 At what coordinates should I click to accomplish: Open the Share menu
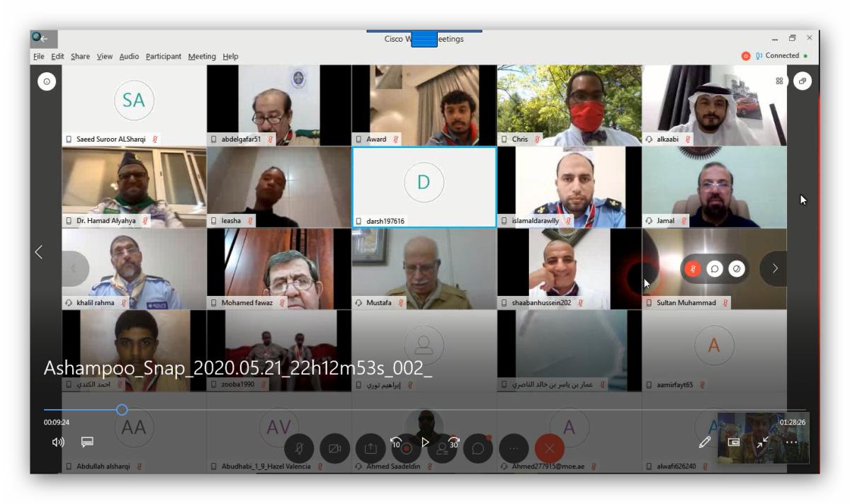coord(80,57)
